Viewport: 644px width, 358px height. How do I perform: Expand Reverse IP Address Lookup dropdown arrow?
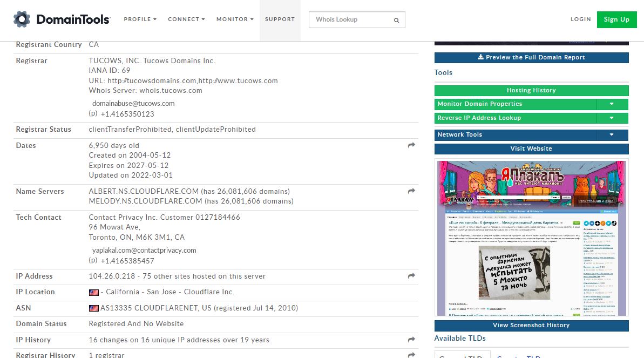click(612, 118)
